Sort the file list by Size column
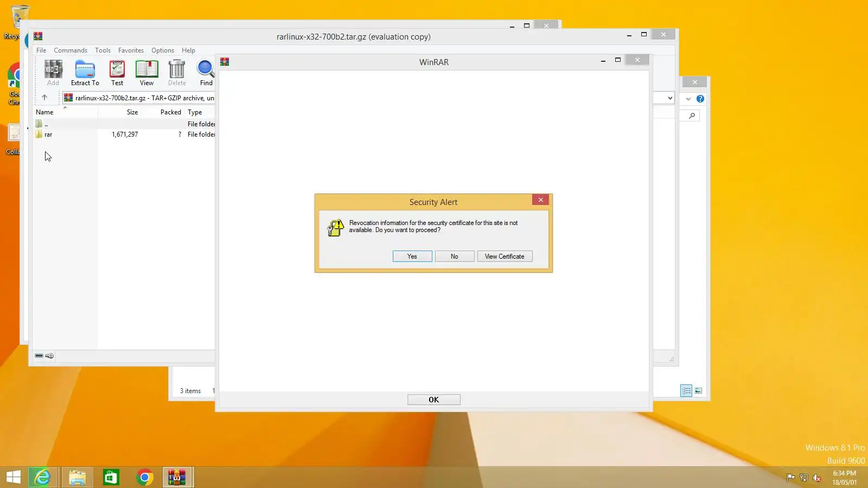 point(119,112)
